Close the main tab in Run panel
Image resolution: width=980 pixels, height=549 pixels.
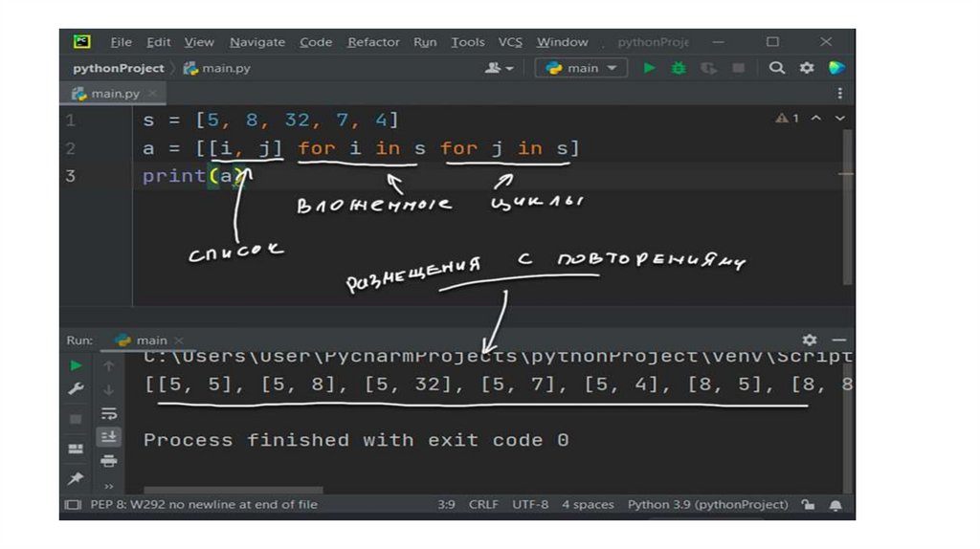click(179, 340)
